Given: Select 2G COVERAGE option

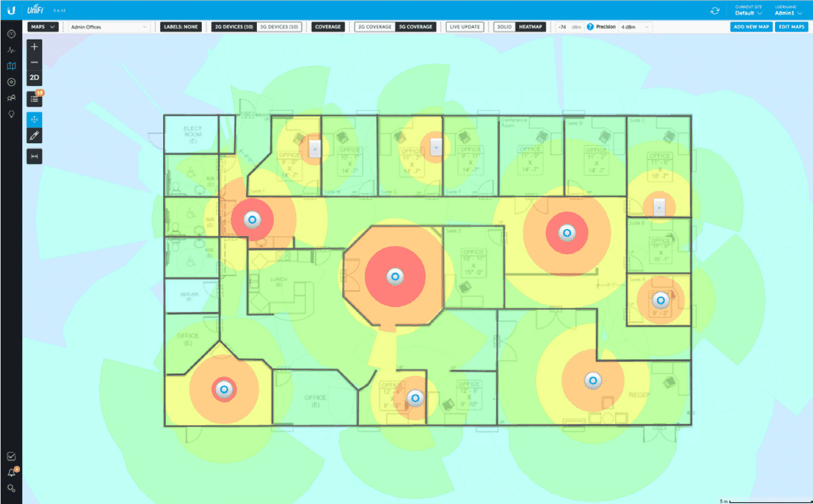Looking at the screenshot, I should coord(375,27).
